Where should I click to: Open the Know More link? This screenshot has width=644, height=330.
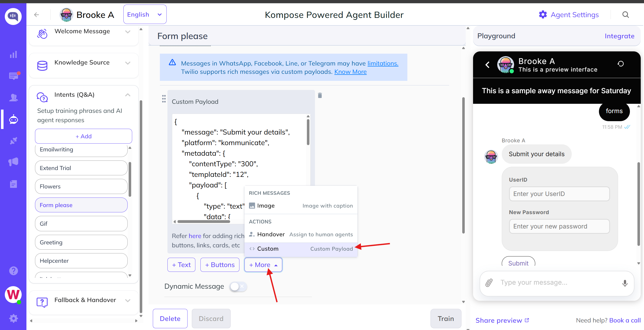(350, 72)
